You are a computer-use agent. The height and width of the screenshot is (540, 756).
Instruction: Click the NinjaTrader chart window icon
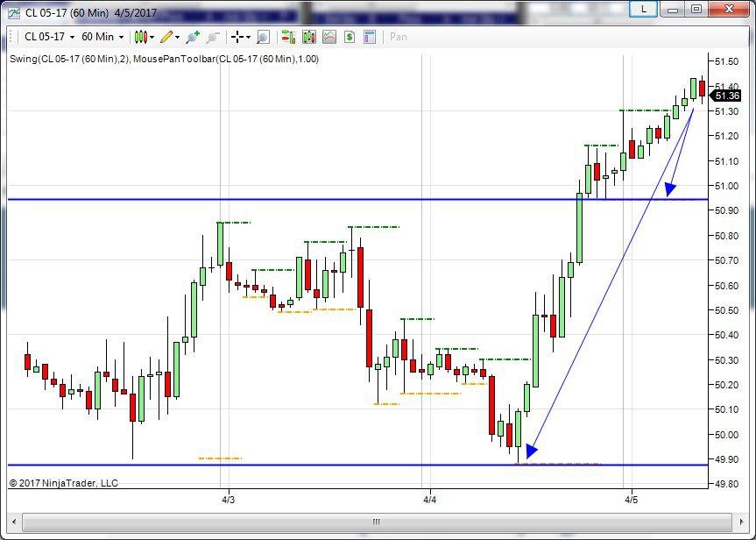13,11
